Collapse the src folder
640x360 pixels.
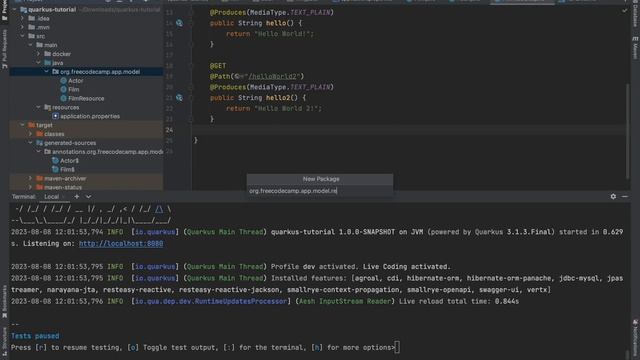point(23,36)
